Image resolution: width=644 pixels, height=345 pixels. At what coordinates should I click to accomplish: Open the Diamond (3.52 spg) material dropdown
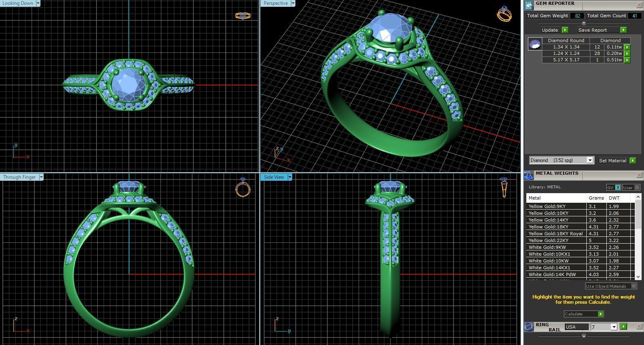point(590,160)
